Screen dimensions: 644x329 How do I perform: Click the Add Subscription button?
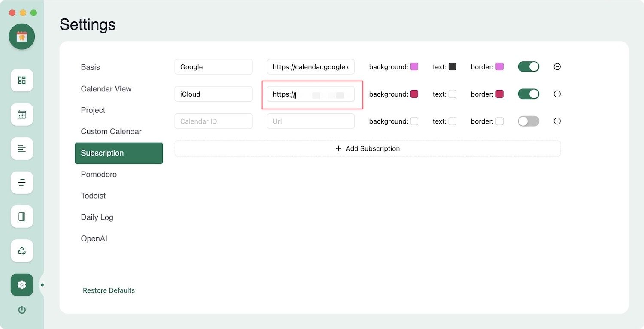tap(367, 148)
